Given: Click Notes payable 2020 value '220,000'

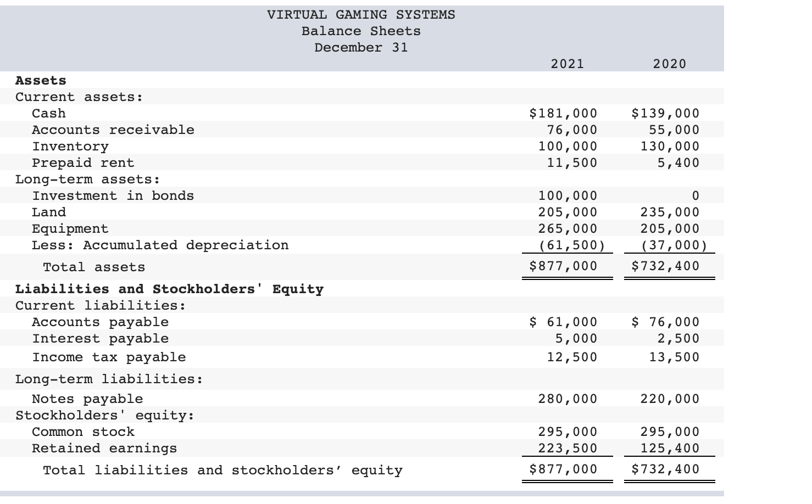Looking at the screenshot, I should click(x=670, y=399).
